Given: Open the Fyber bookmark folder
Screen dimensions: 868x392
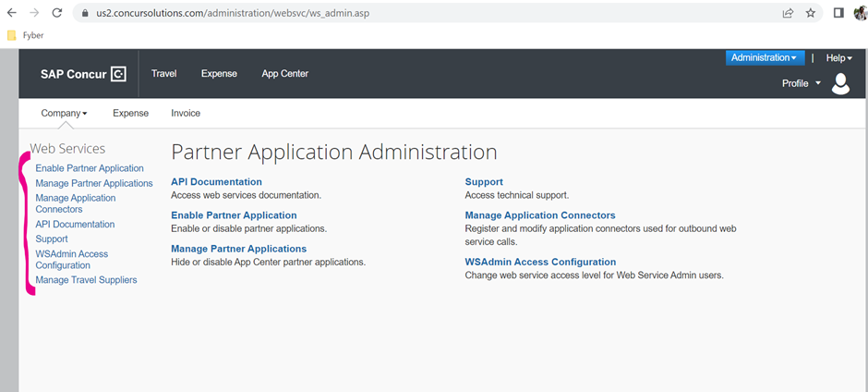Looking at the screenshot, I should tap(26, 35).
